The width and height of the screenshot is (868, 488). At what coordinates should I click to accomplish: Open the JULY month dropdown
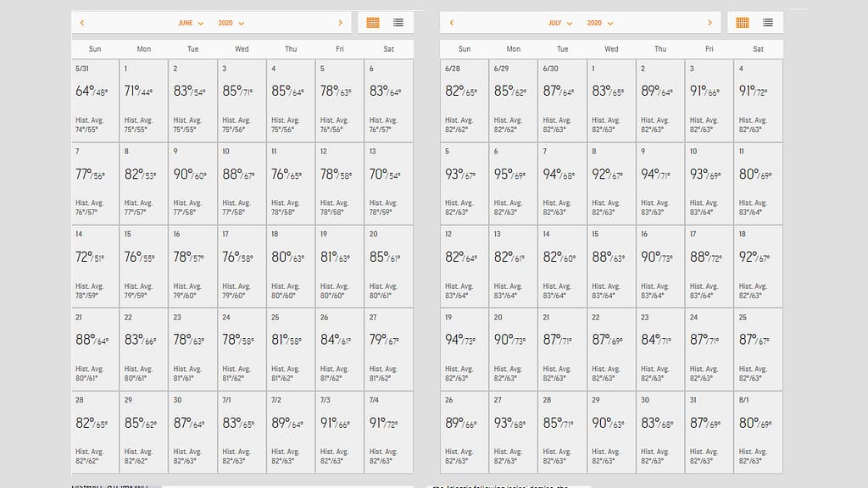(x=559, y=23)
